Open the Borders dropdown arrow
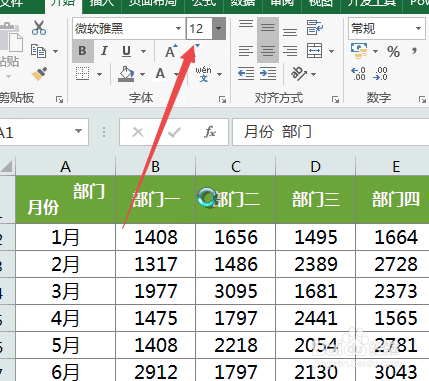 pyautogui.click(x=99, y=74)
